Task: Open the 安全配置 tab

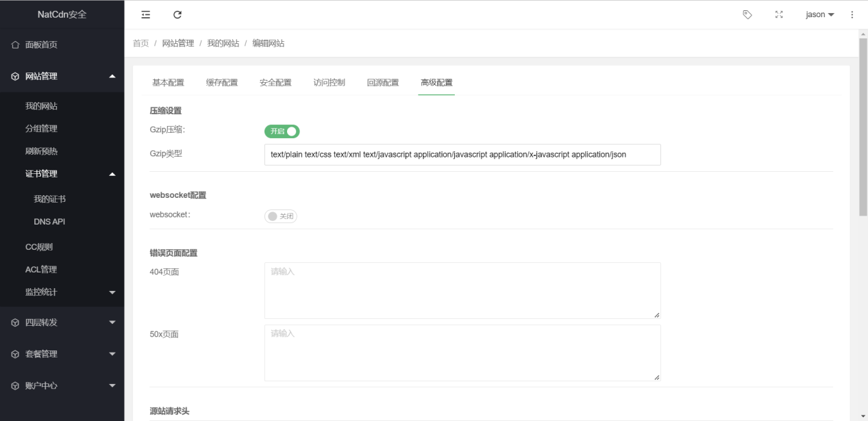Action: tap(276, 81)
